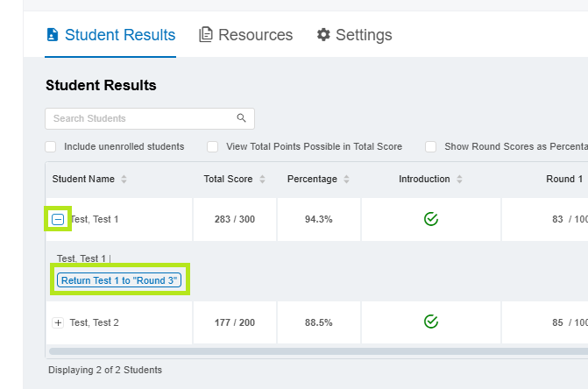Click Return Test 1 to Round 3

click(x=118, y=280)
